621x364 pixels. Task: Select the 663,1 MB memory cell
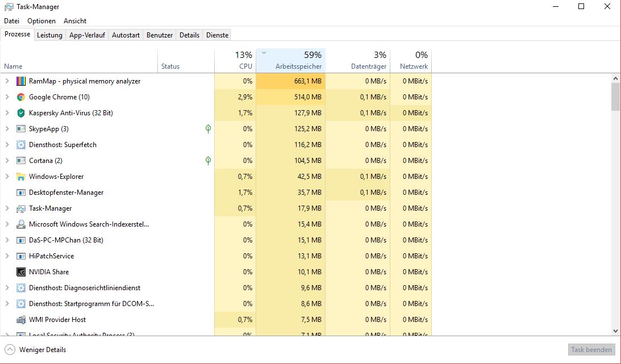click(x=291, y=81)
